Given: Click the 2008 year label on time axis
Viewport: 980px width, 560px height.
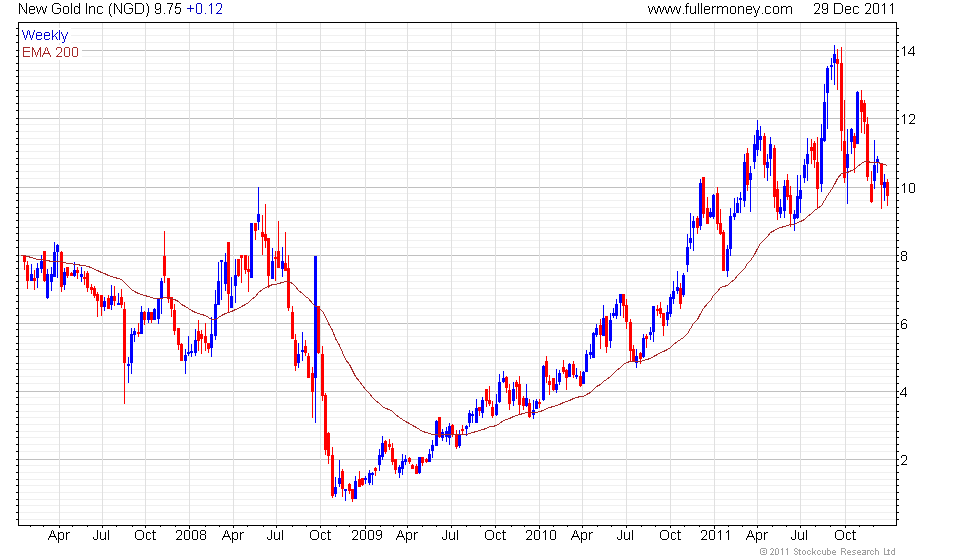Looking at the screenshot, I should [x=191, y=536].
